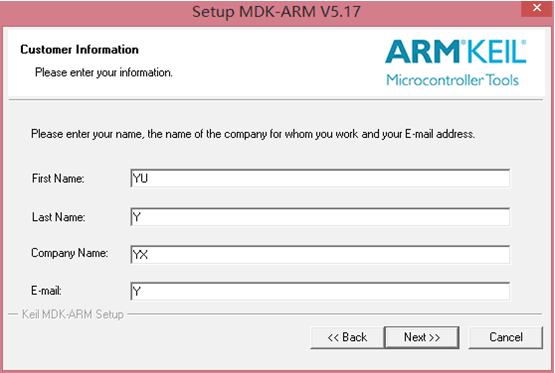The width and height of the screenshot is (555, 373).
Task: Click the Customer Information heading
Action: click(x=79, y=50)
